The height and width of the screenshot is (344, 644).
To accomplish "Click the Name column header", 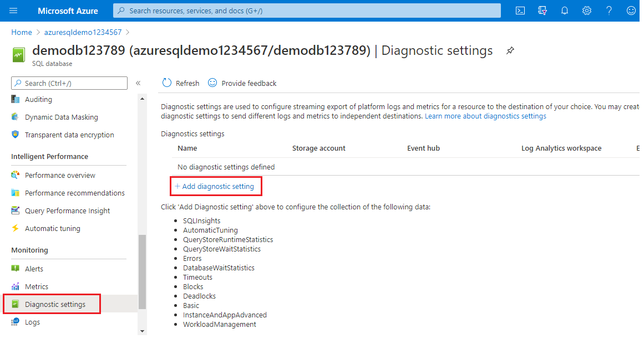I will coord(187,148).
